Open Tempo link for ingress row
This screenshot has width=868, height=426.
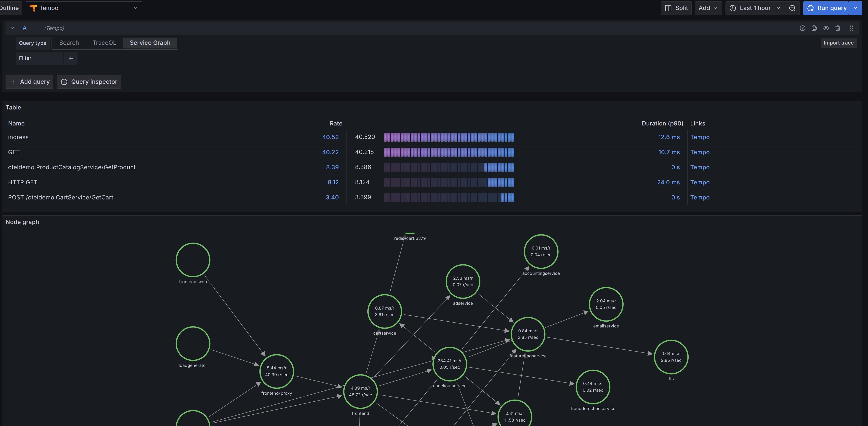pyautogui.click(x=700, y=137)
